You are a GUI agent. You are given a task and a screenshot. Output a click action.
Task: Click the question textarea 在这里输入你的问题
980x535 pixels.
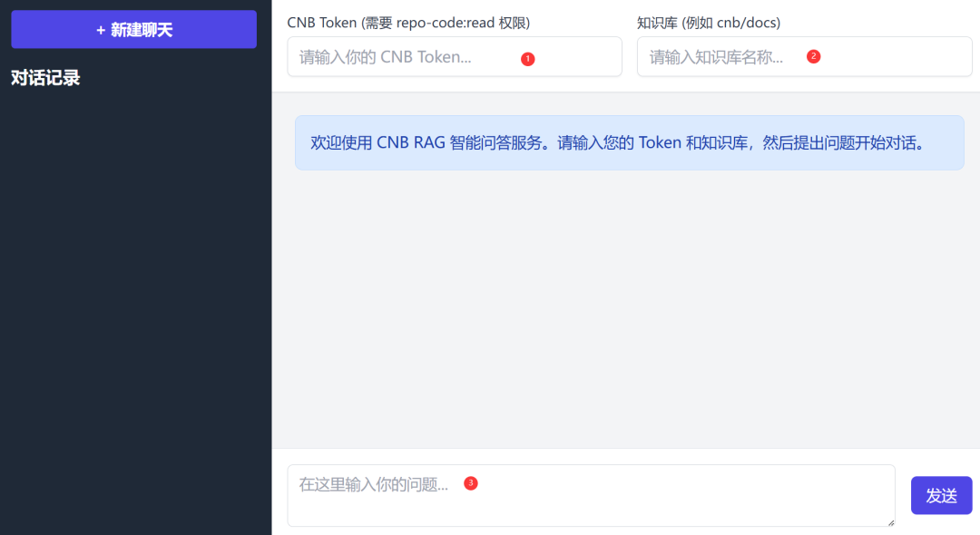(x=592, y=496)
